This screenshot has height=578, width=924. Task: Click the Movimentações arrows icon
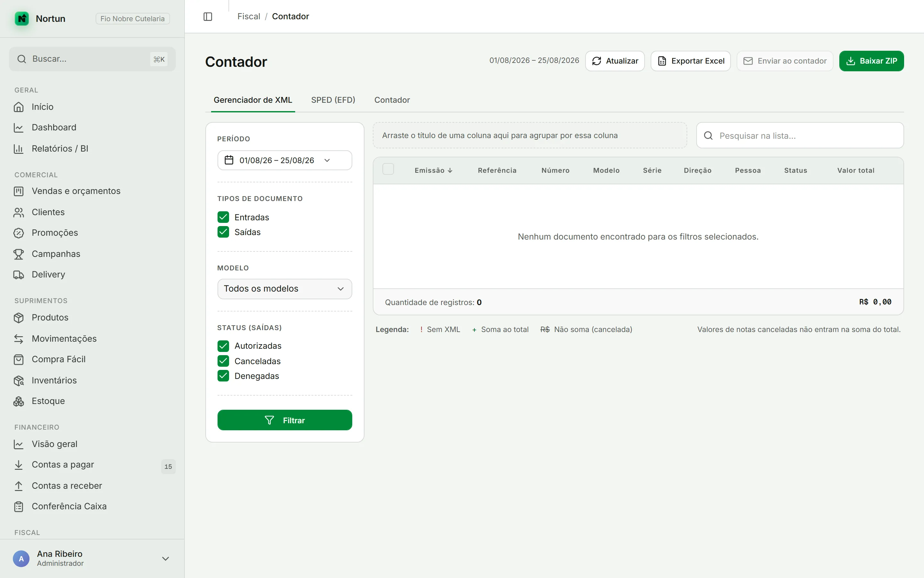[x=19, y=339]
